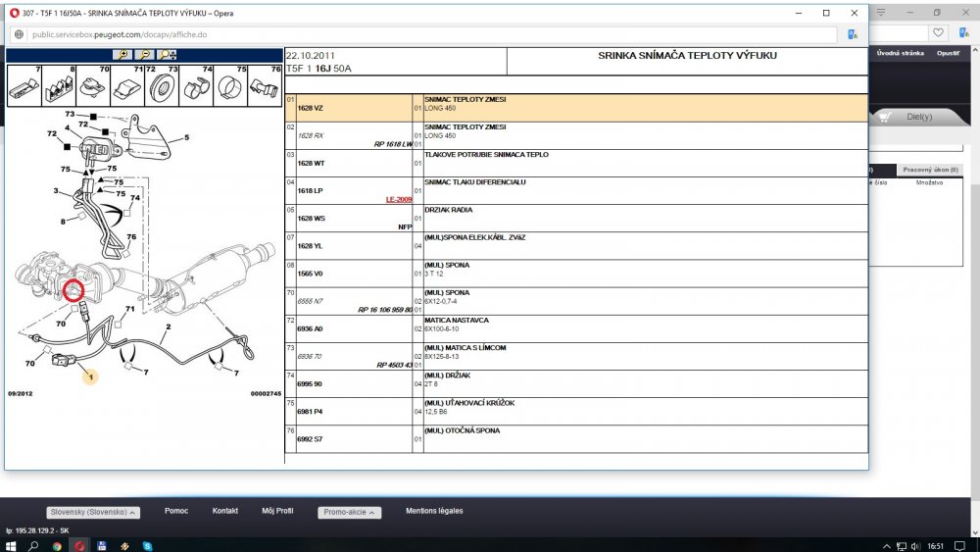Click part number 1628 WT

311,163
